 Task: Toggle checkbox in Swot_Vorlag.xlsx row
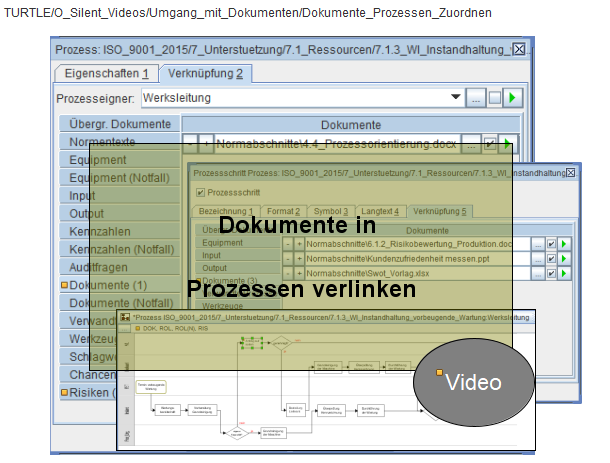551,274
